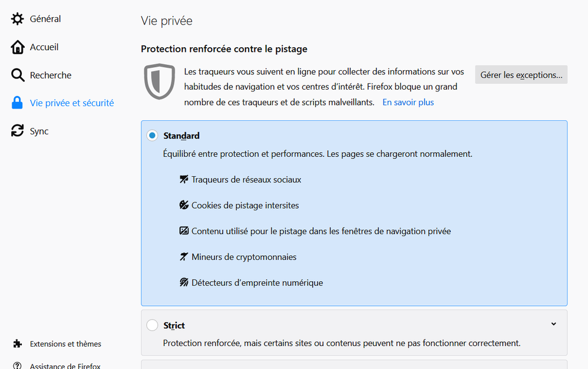Click the fingerprinters icon
The image size is (588, 369).
point(184,282)
